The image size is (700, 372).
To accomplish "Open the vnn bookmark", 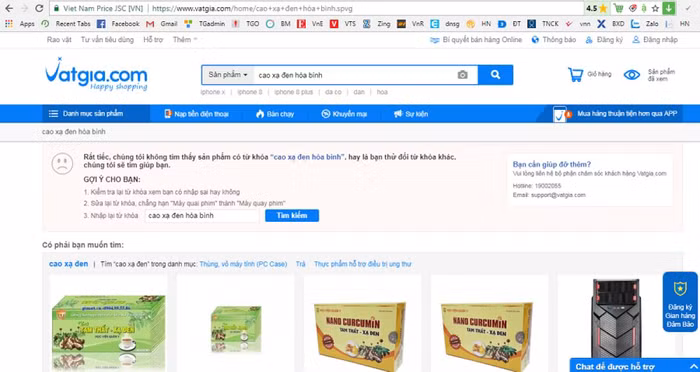I will click(578, 24).
